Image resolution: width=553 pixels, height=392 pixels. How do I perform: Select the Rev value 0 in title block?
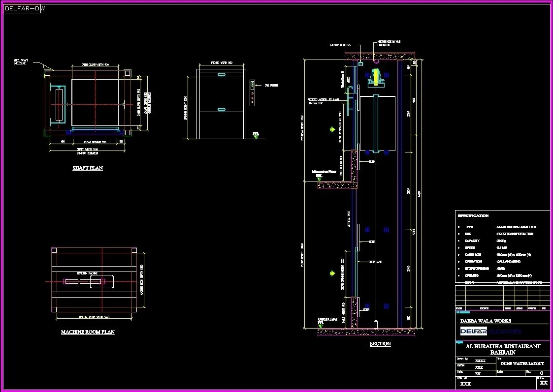pos(541,373)
